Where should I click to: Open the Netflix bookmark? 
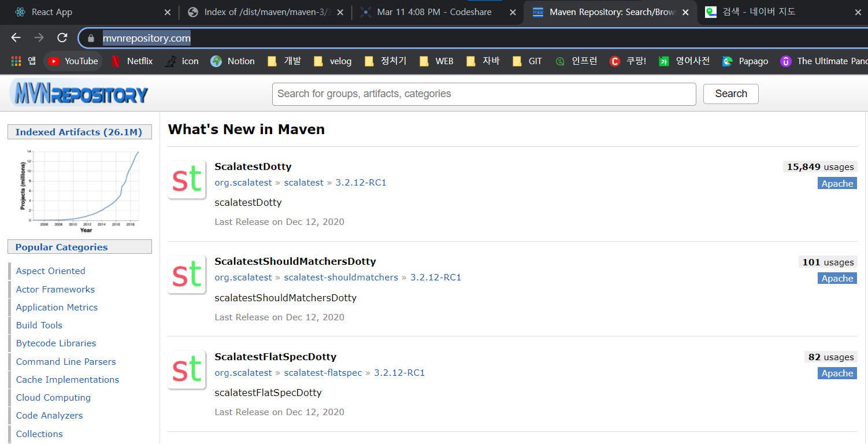coord(132,60)
